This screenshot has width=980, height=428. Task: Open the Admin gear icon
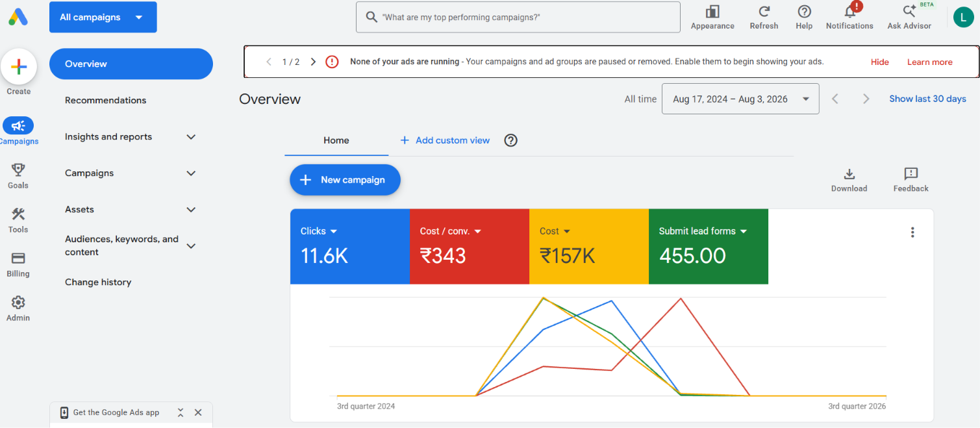click(x=18, y=303)
